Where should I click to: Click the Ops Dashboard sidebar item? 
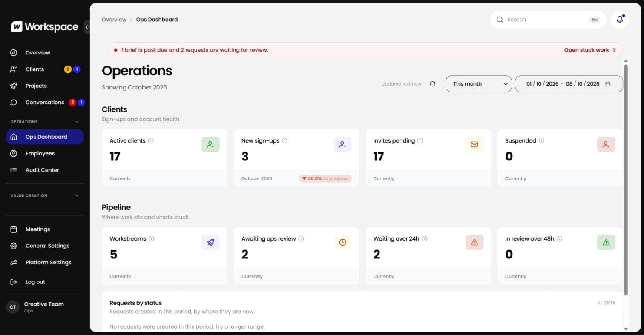(x=45, y=137)
